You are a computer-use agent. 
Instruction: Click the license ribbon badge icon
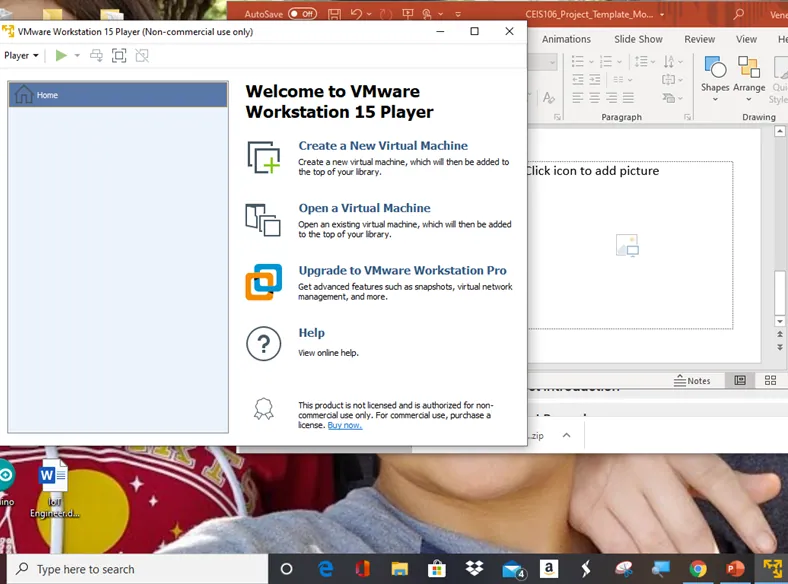(x=263, y=409)
